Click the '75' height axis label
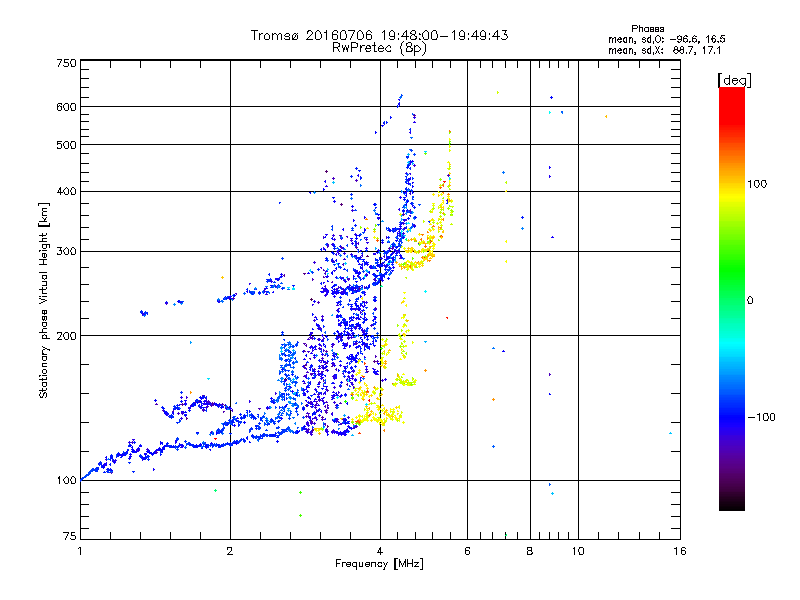800x600 pixels. (70, 536)
